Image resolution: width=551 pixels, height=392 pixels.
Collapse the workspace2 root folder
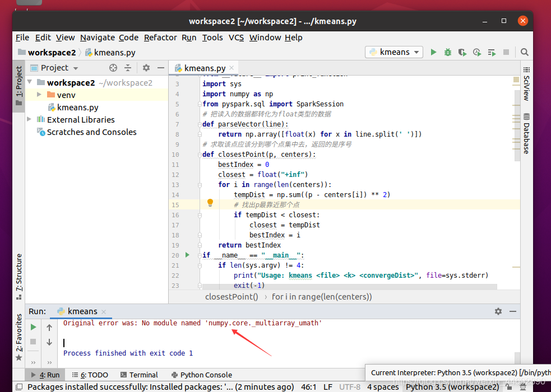[30, 82]
